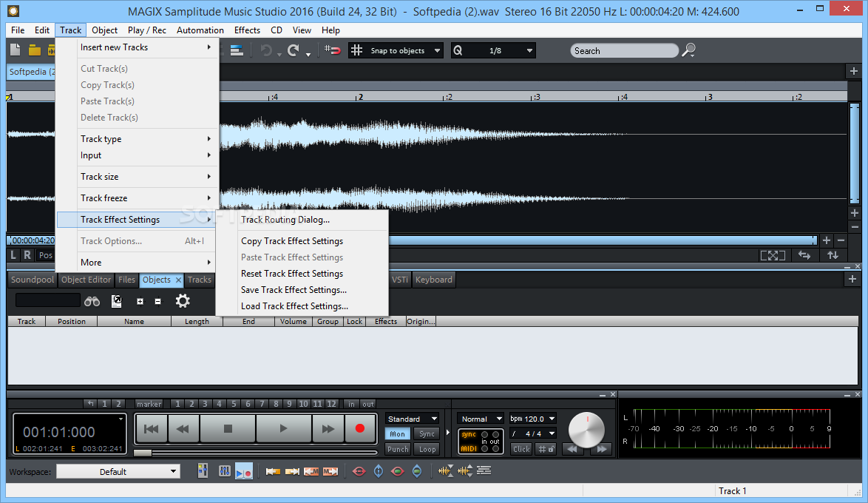Click the binoculars find icon in Objects panel
The height and width of the screenshot is (503, 868).
click(x=92, y=301)
